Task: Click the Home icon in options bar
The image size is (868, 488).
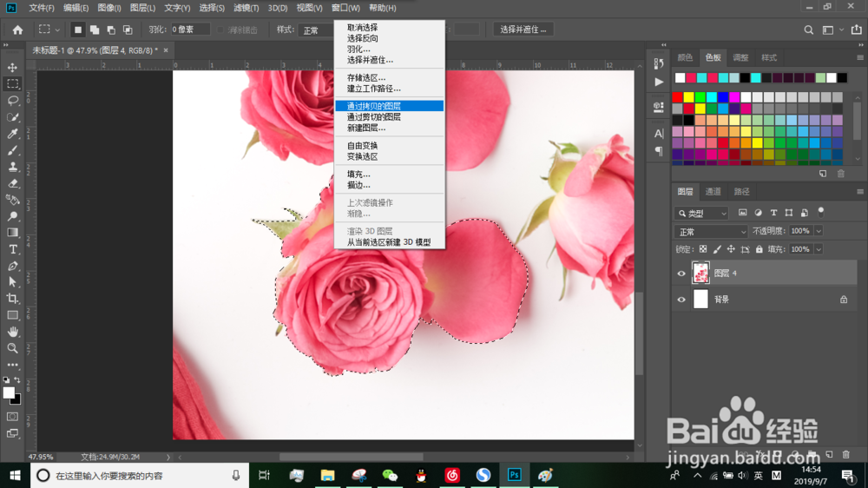Action: [x=17, y=30]
